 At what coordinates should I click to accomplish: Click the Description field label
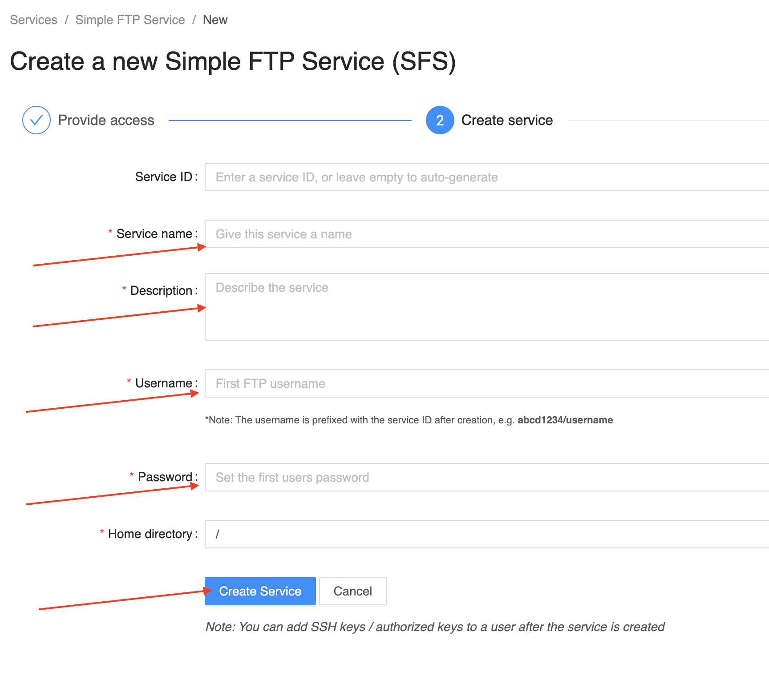click(x=161, y=291)
